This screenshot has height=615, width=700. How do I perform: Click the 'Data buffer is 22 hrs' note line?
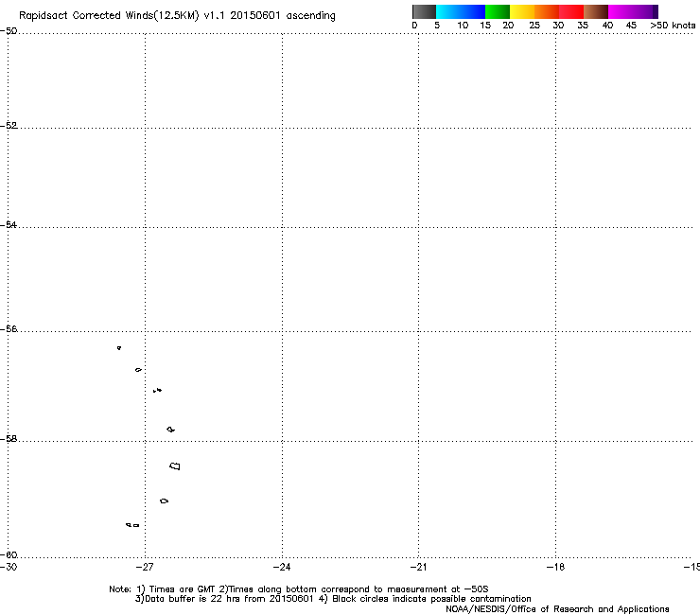pyautogui.click(x=333, y=599)
